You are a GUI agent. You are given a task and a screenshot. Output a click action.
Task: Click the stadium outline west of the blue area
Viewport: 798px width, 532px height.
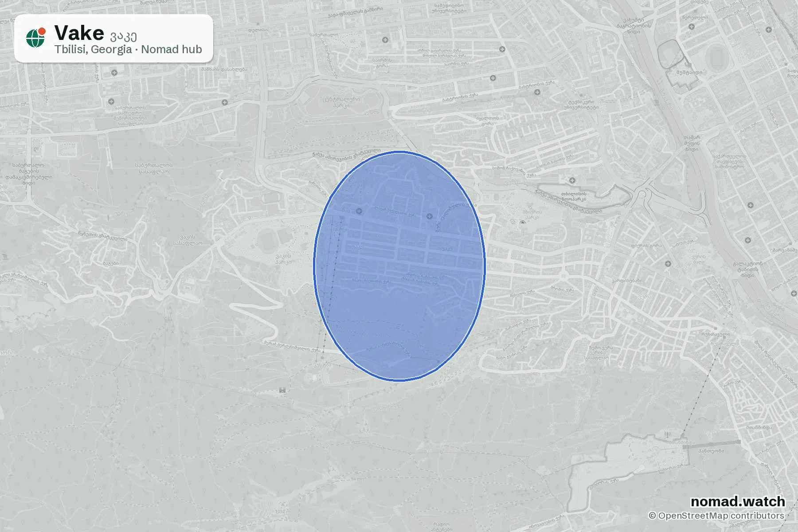point(267,242)
